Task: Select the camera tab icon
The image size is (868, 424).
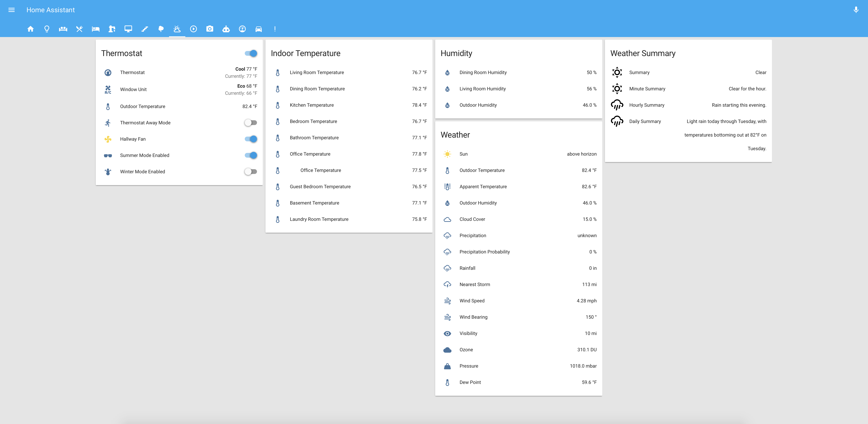Action: tap(210, 29)
